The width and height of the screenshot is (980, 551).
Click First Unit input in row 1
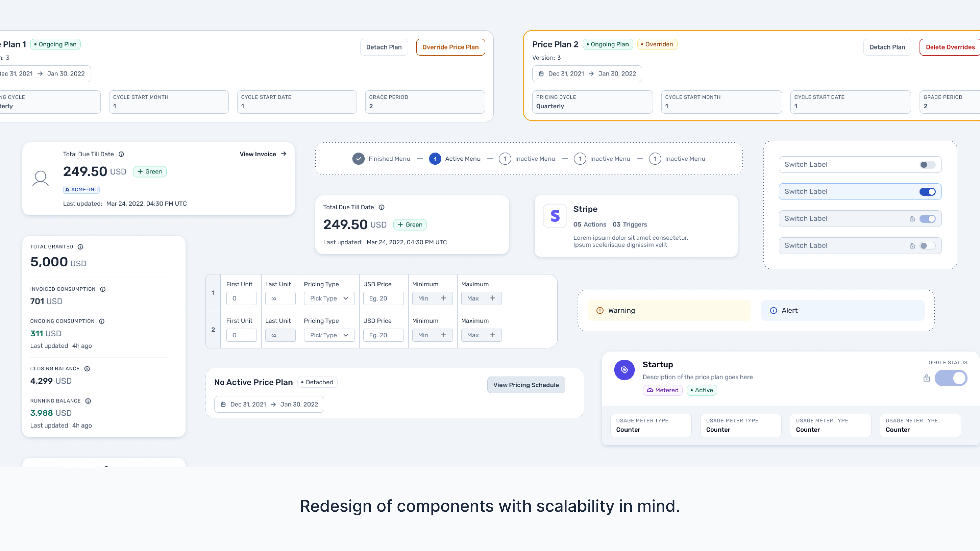pos(242,298)
